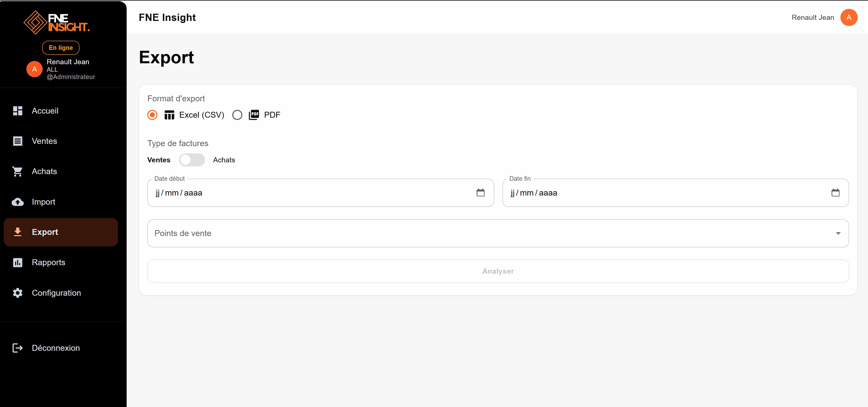
Task: Click the En ligne status badge
Action: pos(61,48)
